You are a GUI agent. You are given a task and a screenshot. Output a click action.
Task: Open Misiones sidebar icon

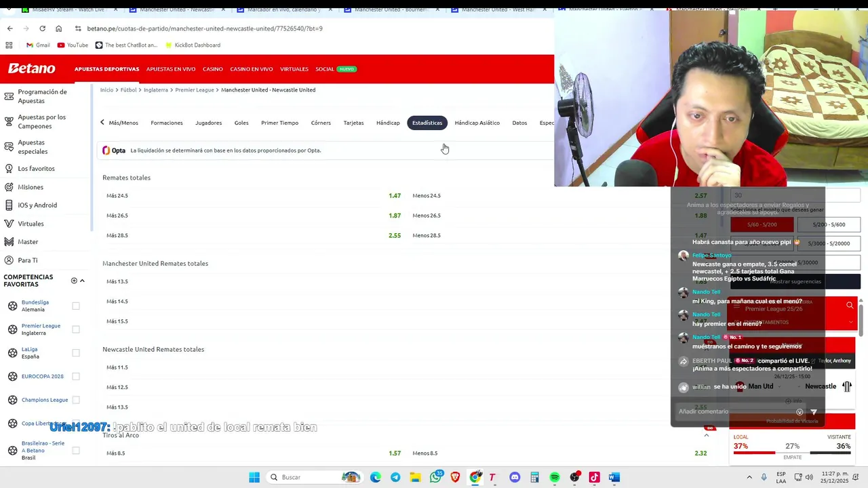click(x=9, y=187)
